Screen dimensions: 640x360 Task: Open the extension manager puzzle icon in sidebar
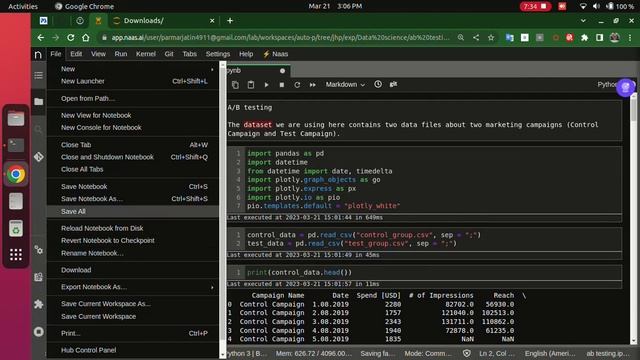coord(38,304)
